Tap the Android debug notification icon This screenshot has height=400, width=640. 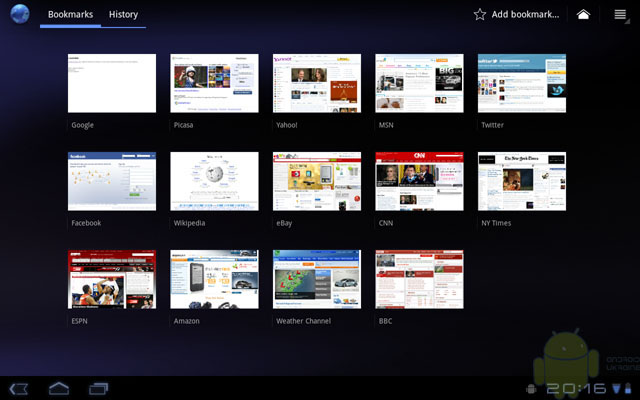tap(531, 389)
